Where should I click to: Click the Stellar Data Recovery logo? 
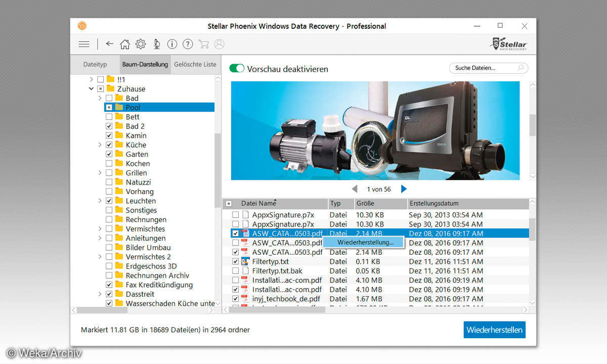point(509,44)
